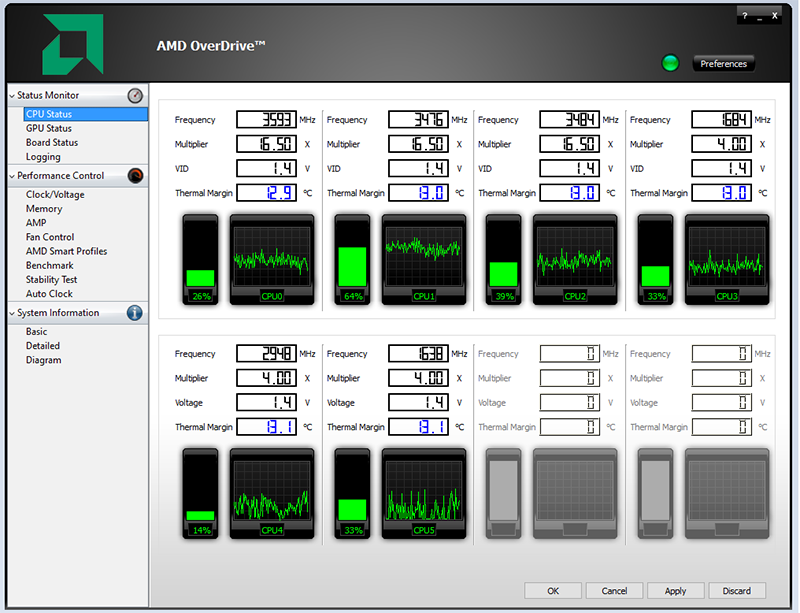Collapse the System Information section

coord(12,313)
